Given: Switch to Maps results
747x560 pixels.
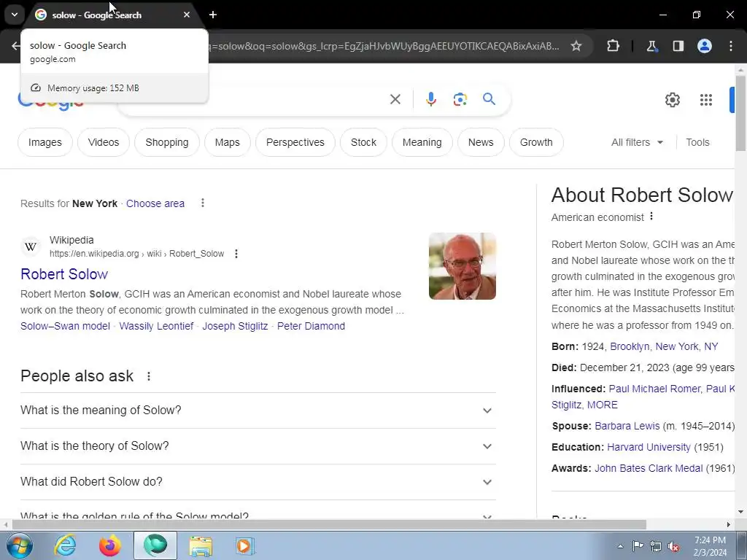Looking at the screenshot, I should point(228,142).
